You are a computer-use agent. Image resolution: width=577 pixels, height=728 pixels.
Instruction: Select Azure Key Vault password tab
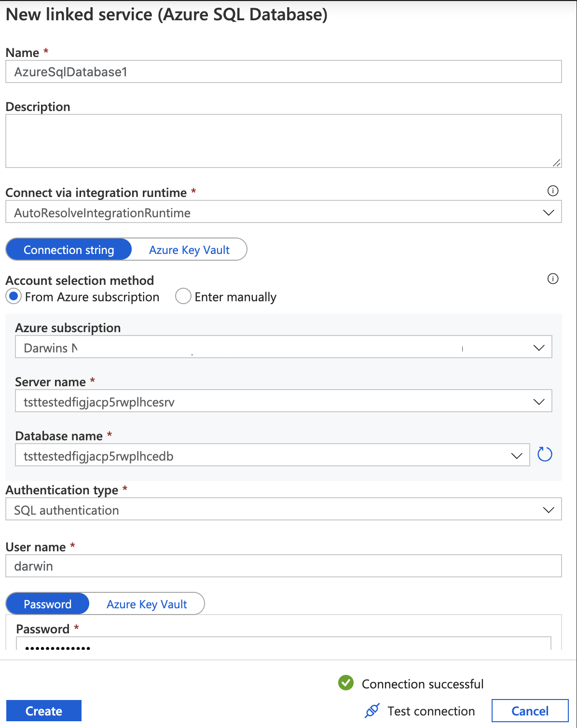(147, 604)
